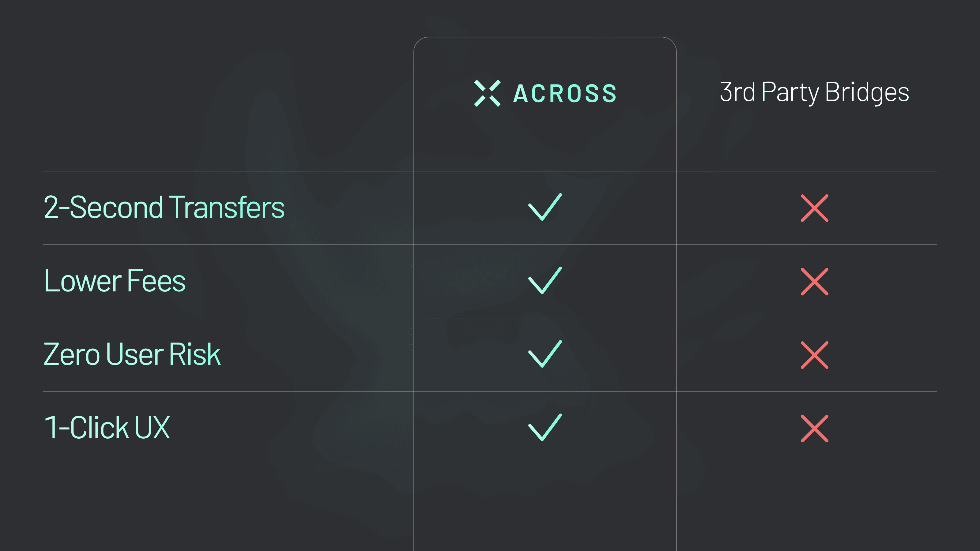This screenshot has height=551, width=980.
Task: Click the red X for Lower Fees
Action: click(x=814, y=281)
